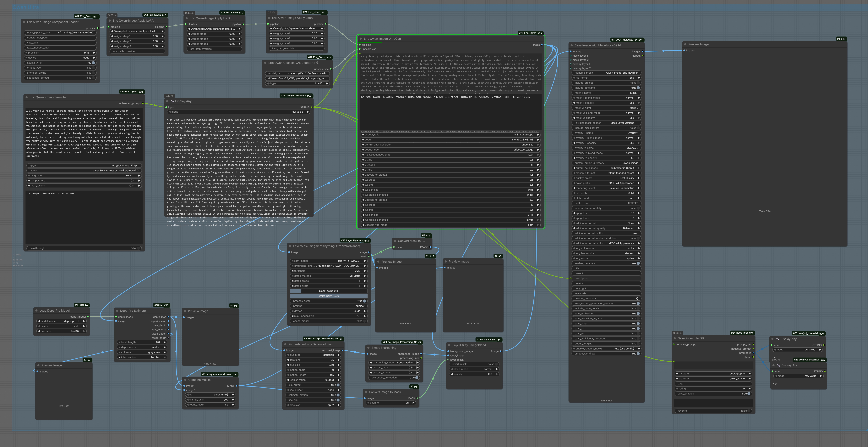This screenshot has height=447, width=868.
Task: Click the filename_prefix field in Save Image
Action: [x=606, y=73]
